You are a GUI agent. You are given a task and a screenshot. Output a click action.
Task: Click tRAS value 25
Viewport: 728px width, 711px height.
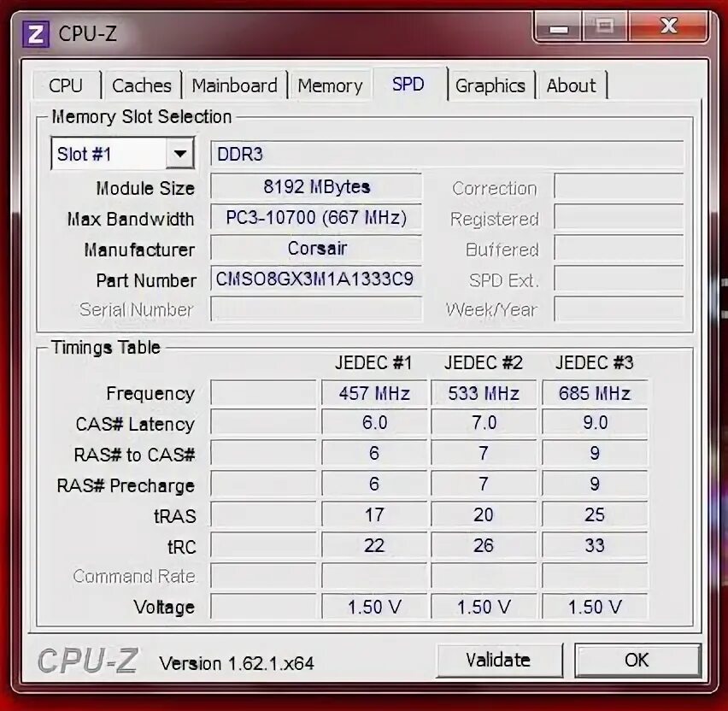click(x=595, y=514)
